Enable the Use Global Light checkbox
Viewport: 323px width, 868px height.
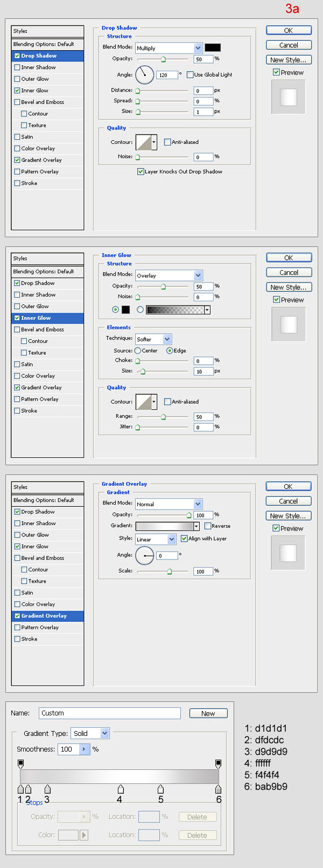pos(190,75)
